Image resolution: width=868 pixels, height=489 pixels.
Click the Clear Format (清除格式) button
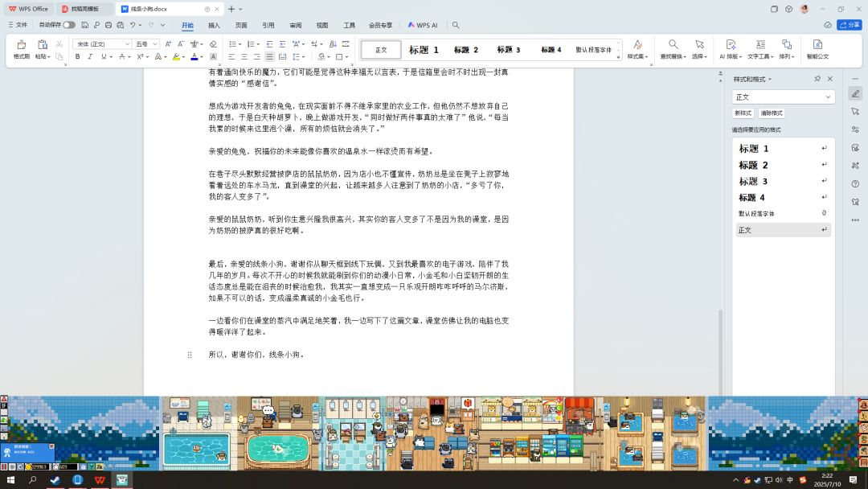[772, 113]
